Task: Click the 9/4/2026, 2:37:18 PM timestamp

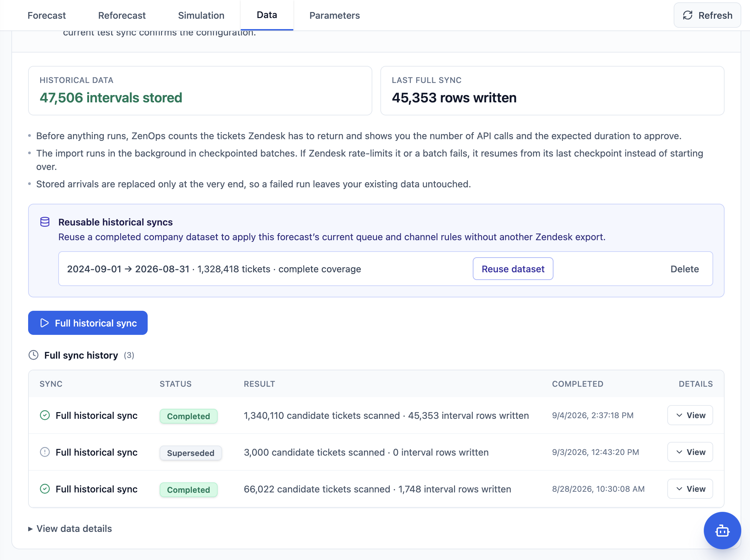Action: pyautogui.click(x=593, y=415)
